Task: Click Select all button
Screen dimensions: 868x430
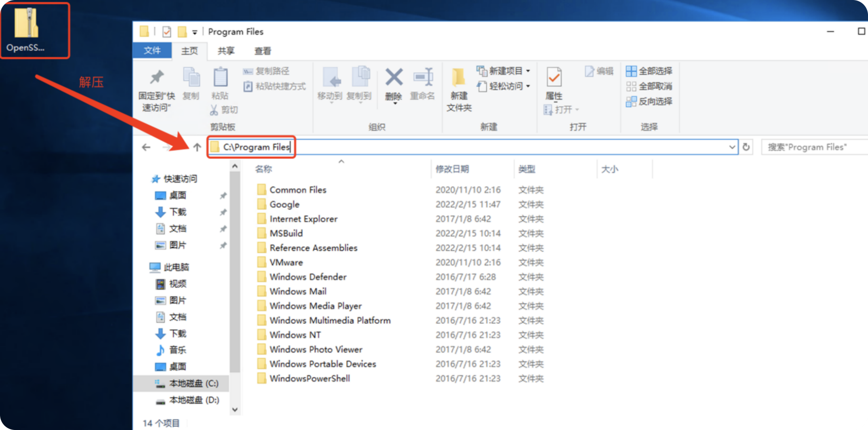Action: point(649,71)
